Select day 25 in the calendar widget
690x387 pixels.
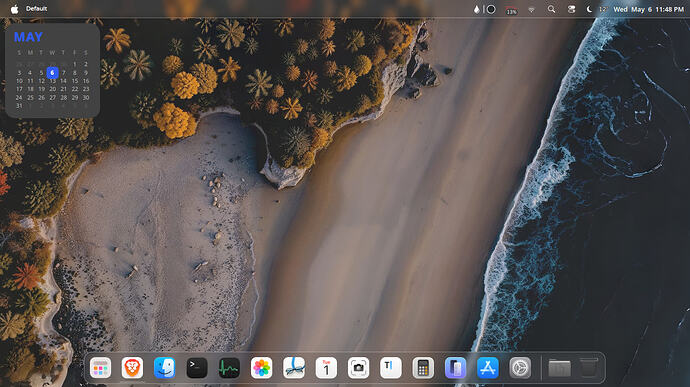pyautogui.click(x=30, y=97)
